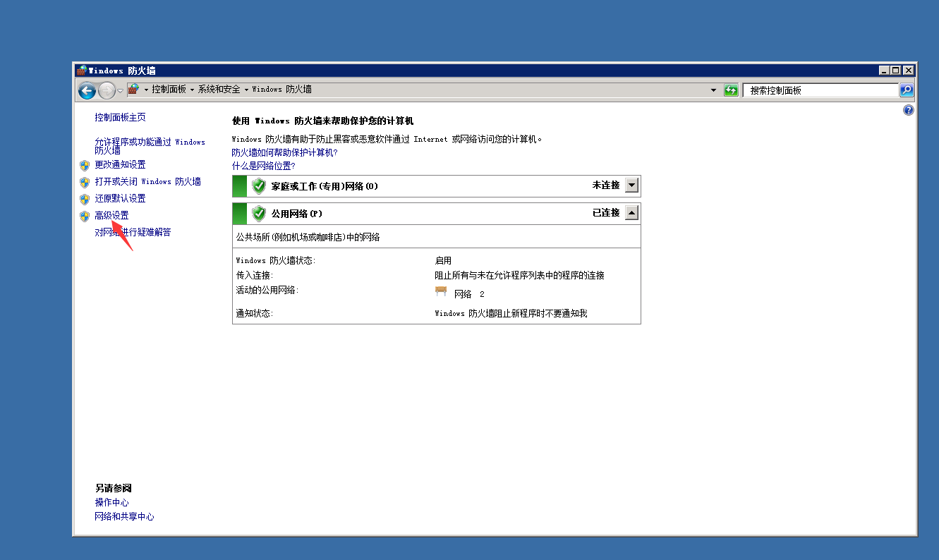This screenshot has width=939, height=560.
Task: Expand dropdown arrow before 控制面板 breadcrumb
Action: (146, 90)
